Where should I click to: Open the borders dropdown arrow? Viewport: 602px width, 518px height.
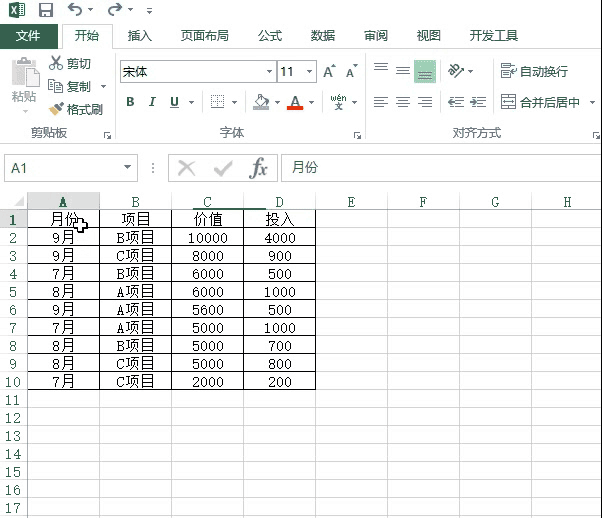click(234, 102)
